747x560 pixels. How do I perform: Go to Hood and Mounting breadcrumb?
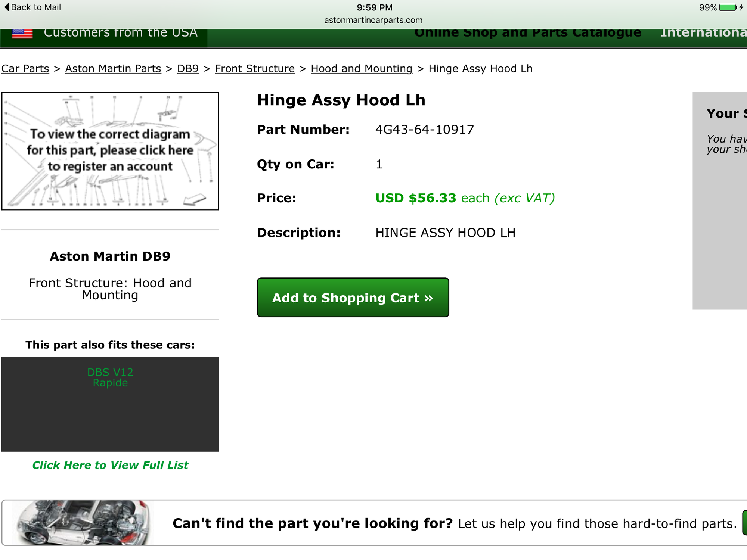[362, 69]
